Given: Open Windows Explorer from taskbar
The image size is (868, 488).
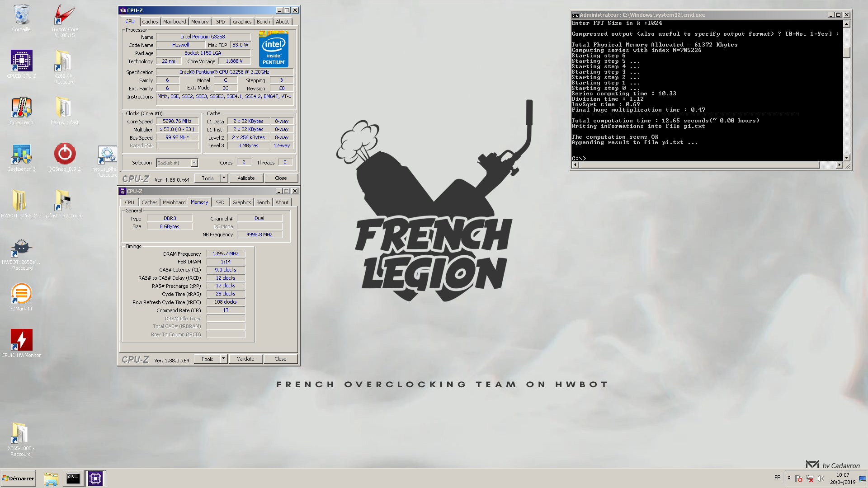Looking at the screenshot, I should click(x=51, y=479).
